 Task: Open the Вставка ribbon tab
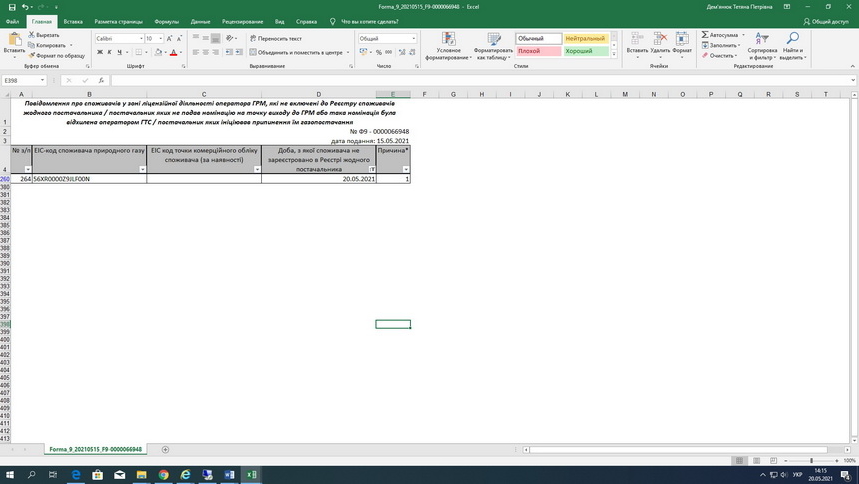pyautogui.click(x=72, y=20)
